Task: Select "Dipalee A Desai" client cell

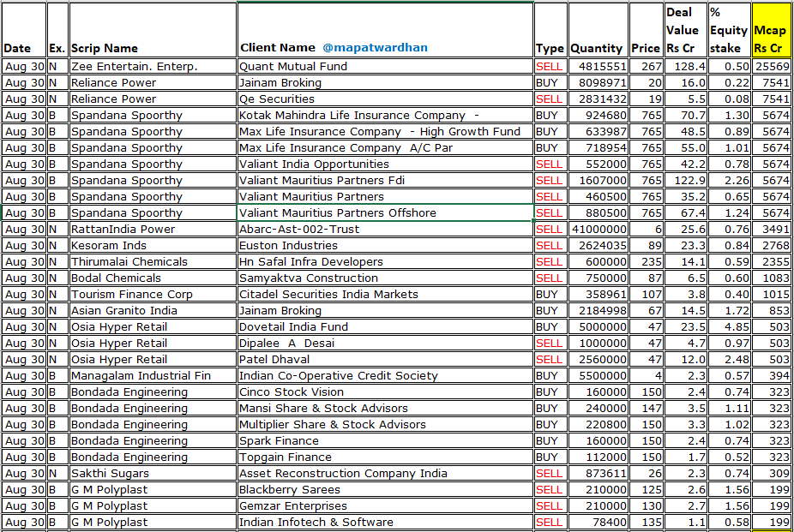Action: (x=385, y=343)
